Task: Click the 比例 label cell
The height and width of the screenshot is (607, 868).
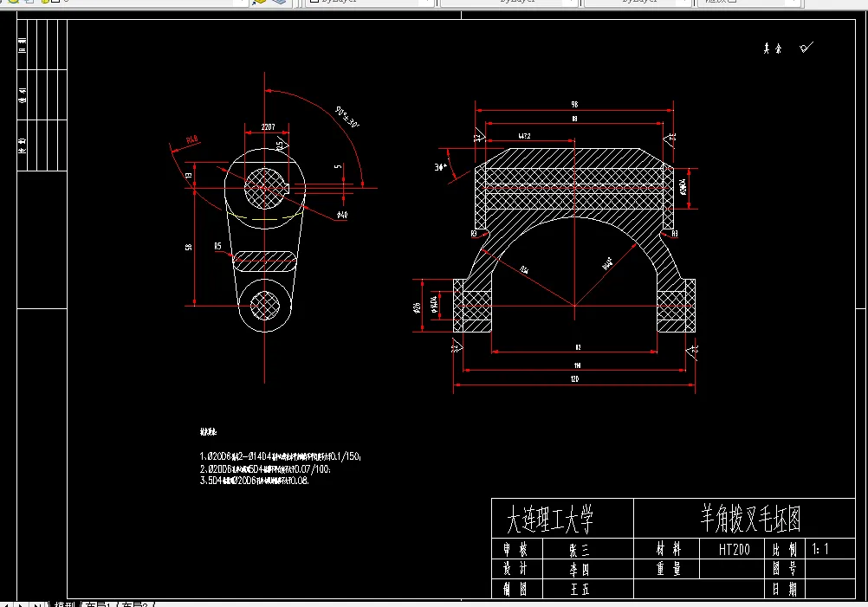Action: coord(785,550)
